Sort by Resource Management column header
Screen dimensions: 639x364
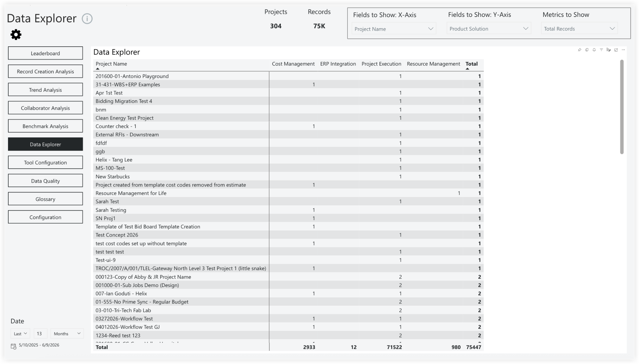click(433, 64)
